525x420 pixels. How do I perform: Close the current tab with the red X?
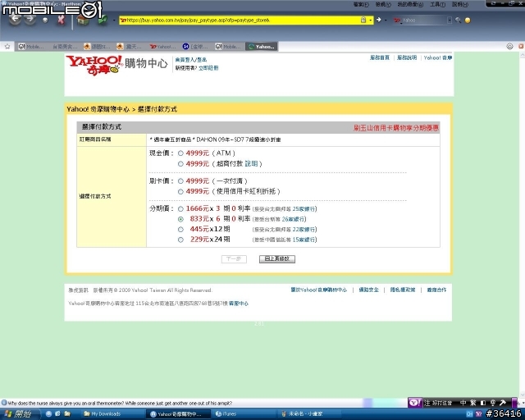point(522,46)
